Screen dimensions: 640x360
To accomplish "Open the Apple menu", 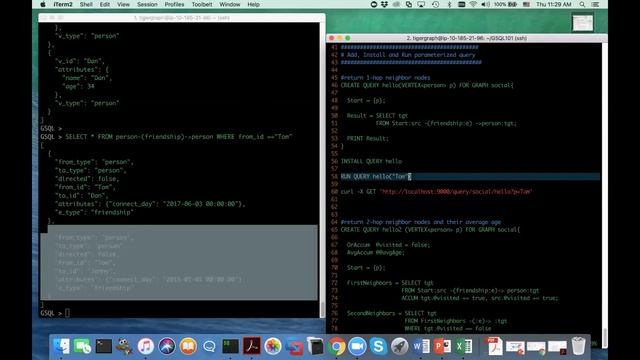I will 43,4.
